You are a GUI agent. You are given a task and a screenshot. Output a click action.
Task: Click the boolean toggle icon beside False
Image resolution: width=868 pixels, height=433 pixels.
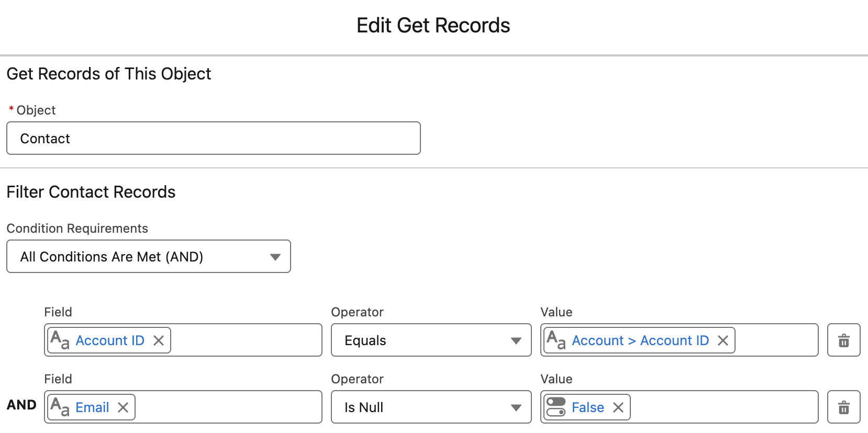[556, 407]
